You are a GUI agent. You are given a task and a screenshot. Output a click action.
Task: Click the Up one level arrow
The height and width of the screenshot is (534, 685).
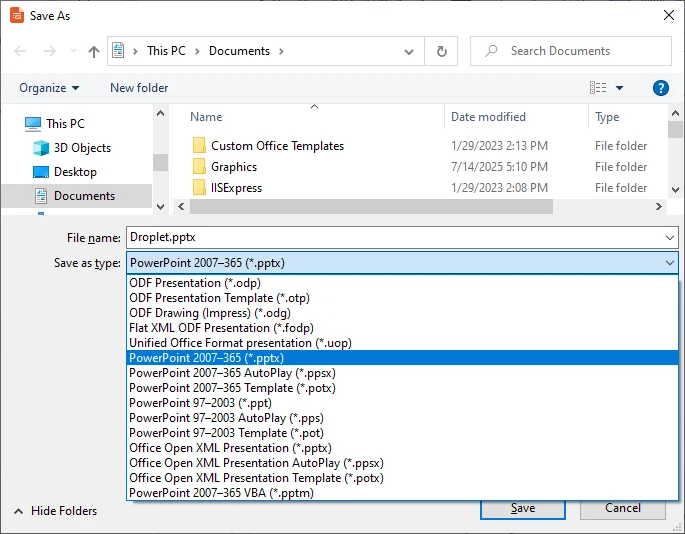click(94, 51)
